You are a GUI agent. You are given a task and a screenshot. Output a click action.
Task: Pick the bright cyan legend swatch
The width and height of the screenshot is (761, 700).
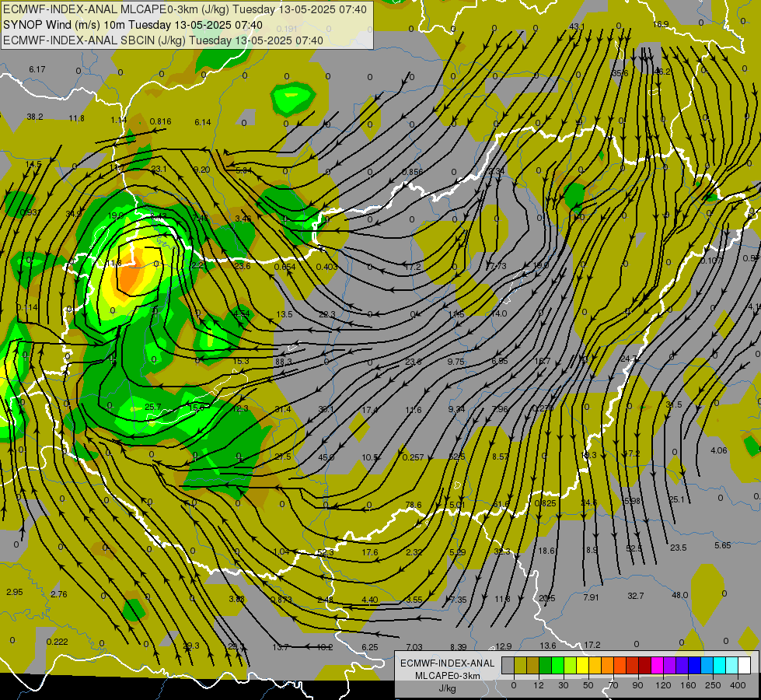point(720,666)
